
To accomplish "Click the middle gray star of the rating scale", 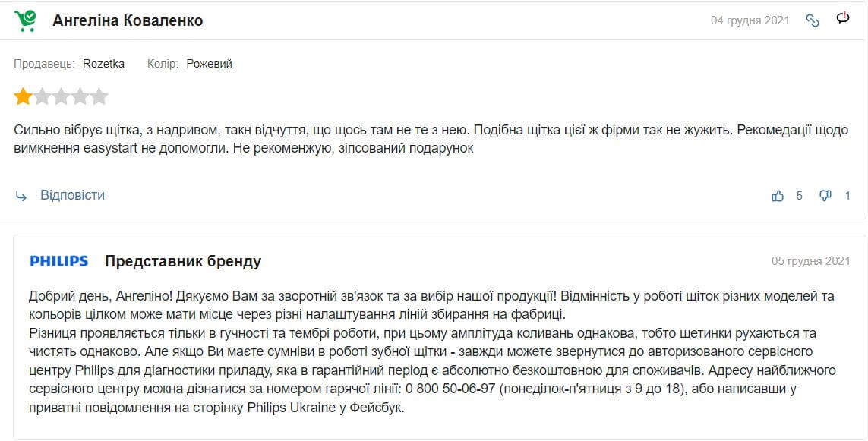I will (60, 96).
